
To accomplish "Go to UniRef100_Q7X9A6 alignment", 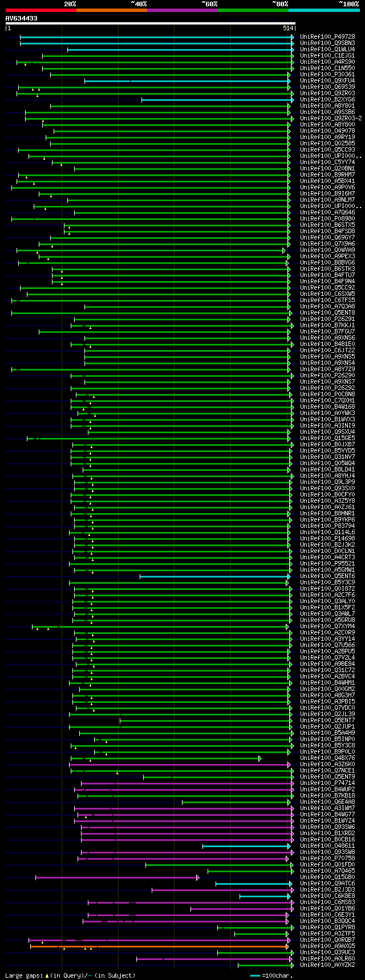I will click(327, 243).
